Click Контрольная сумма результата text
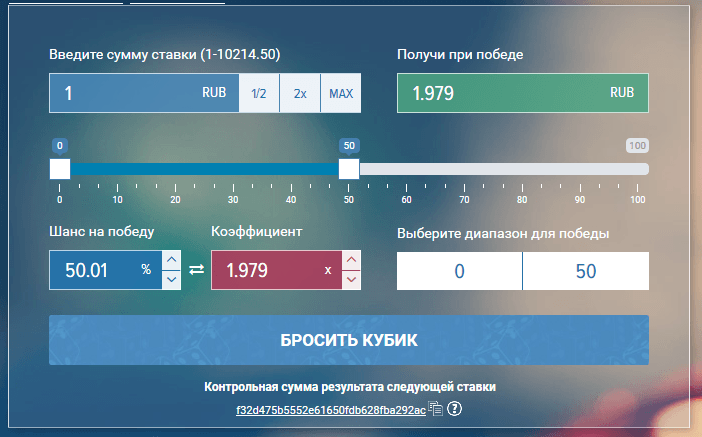Screen dimensions: 702x437 [x=350, y=387]
